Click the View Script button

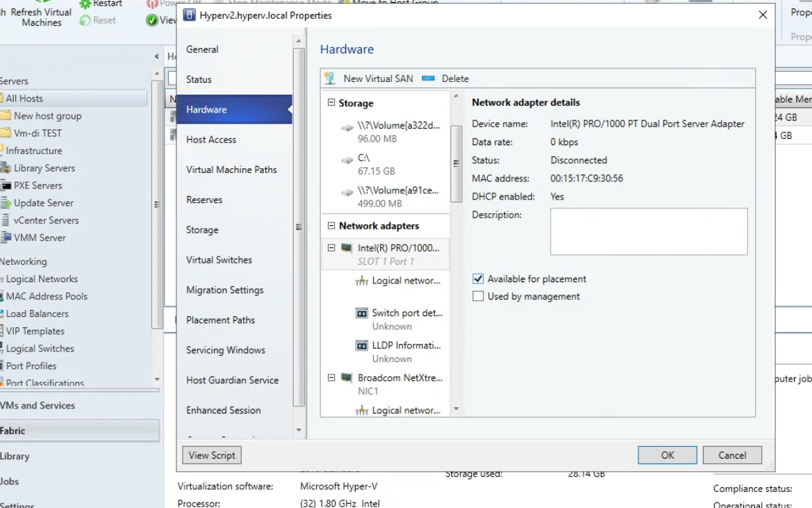point(212,455)
